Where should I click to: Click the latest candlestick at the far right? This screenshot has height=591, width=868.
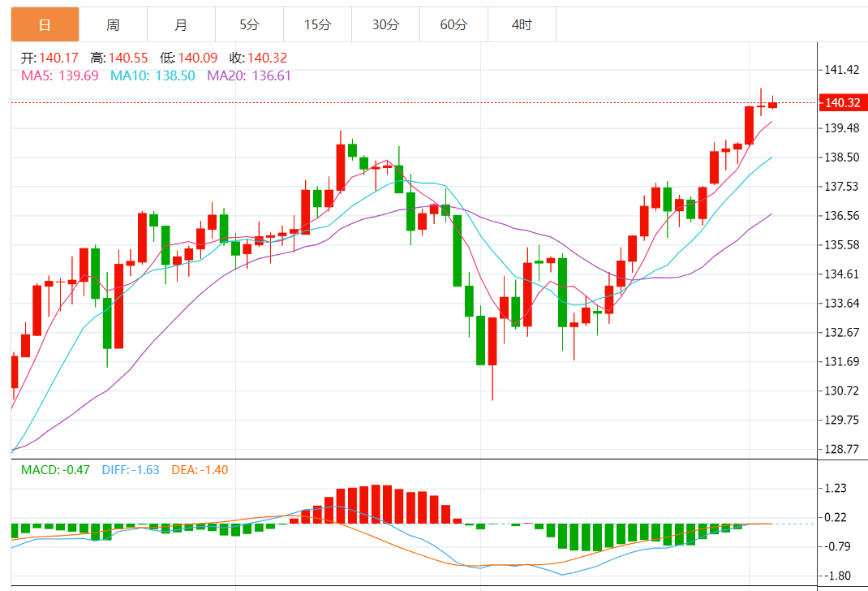click(x=772, y=104)
